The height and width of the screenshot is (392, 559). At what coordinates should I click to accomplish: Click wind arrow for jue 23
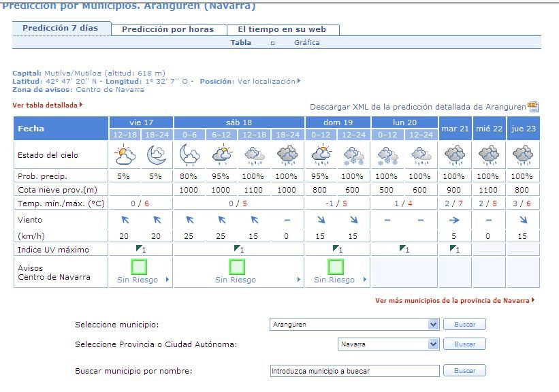[x=523, y=220]
